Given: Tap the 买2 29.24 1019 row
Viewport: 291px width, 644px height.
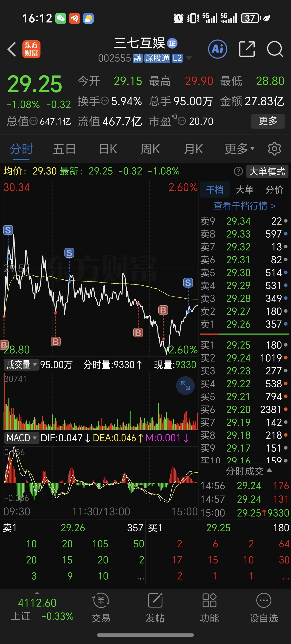Looking at the screenshot, I should 244,358.
